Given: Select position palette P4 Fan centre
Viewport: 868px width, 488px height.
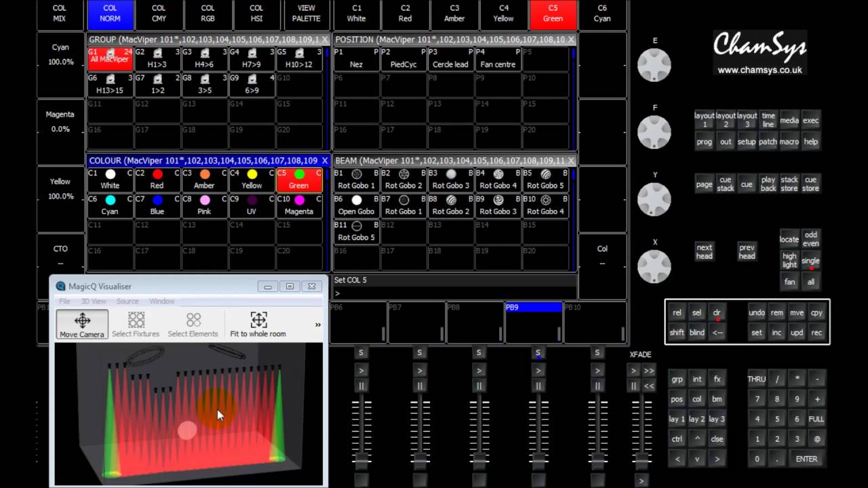Looking at the screenshot, I should coord(498,58).
